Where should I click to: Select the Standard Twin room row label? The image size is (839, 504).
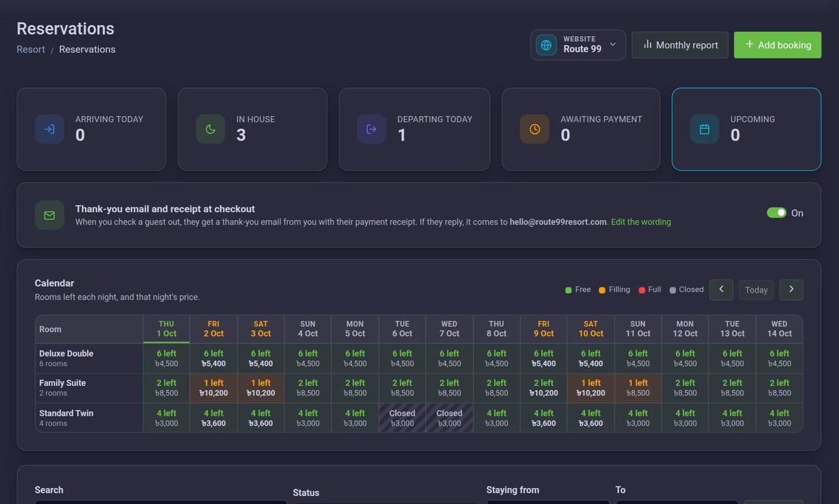coord(89,418)
